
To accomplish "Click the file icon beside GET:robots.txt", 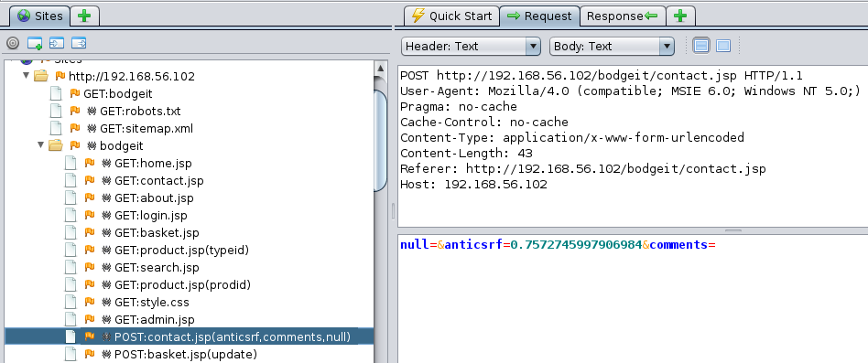I will point(56,111).
